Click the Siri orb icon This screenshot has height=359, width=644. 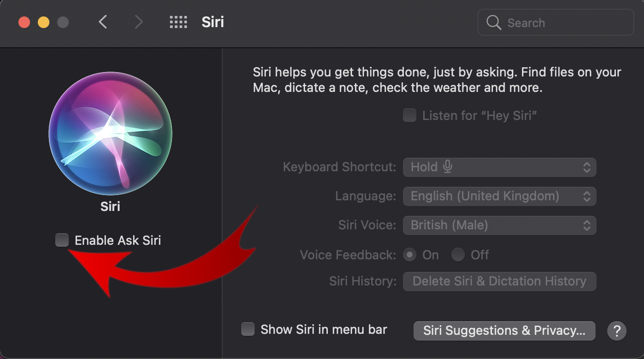click(x=110, y=133)
